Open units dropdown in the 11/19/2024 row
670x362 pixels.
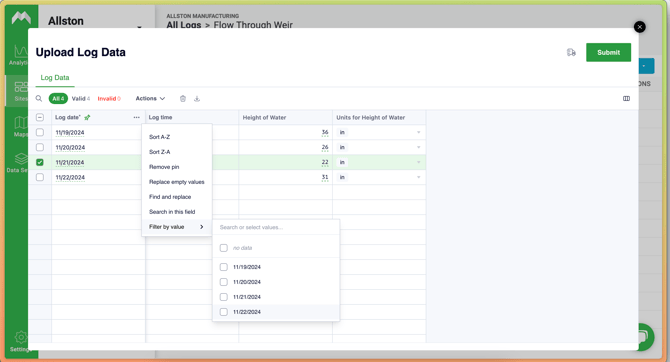(x=418, y=132)
